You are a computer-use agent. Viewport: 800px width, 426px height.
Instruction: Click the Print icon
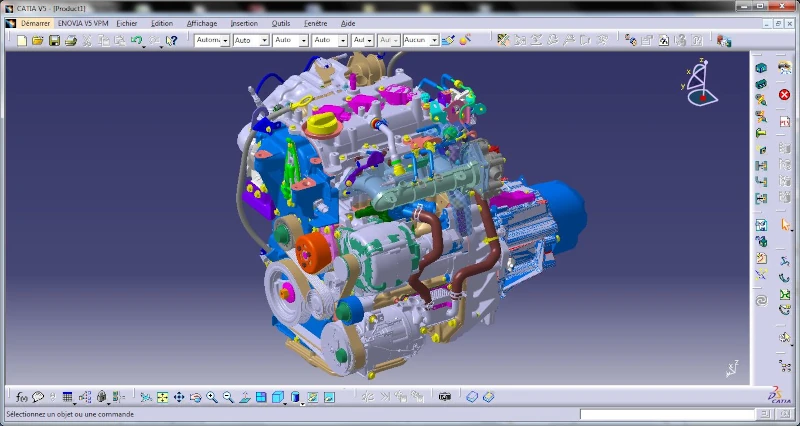tap(70, 41)
